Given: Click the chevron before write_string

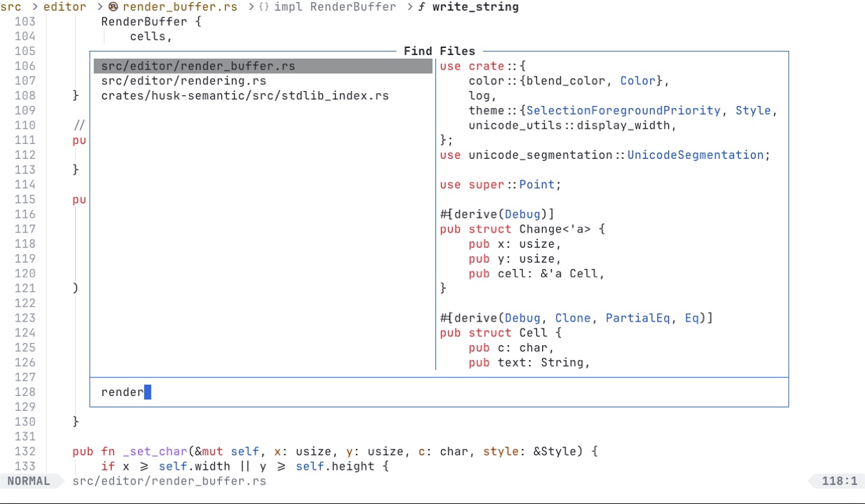Looking at the screenshot, I should (410, 7).
